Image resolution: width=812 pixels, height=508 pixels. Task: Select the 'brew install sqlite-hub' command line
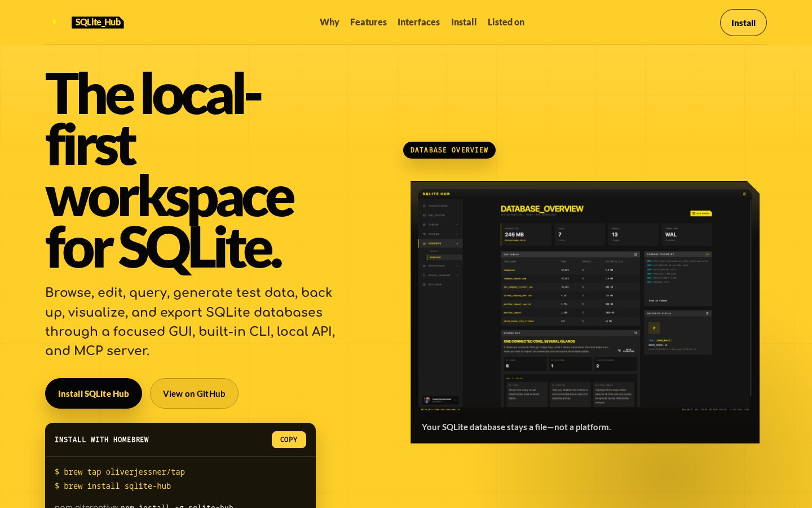pos(113,486)
